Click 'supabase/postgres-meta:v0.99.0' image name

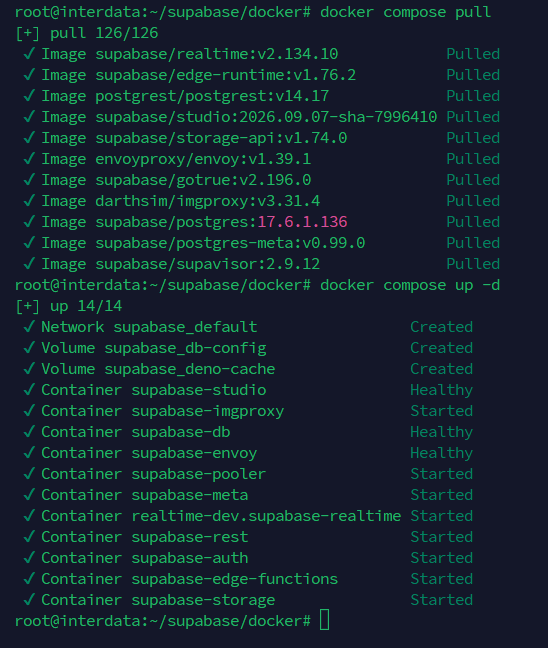click(x=230, y=243)
